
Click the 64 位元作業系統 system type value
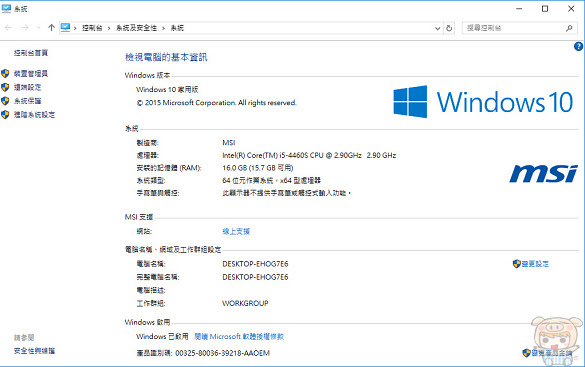[272, 181]
